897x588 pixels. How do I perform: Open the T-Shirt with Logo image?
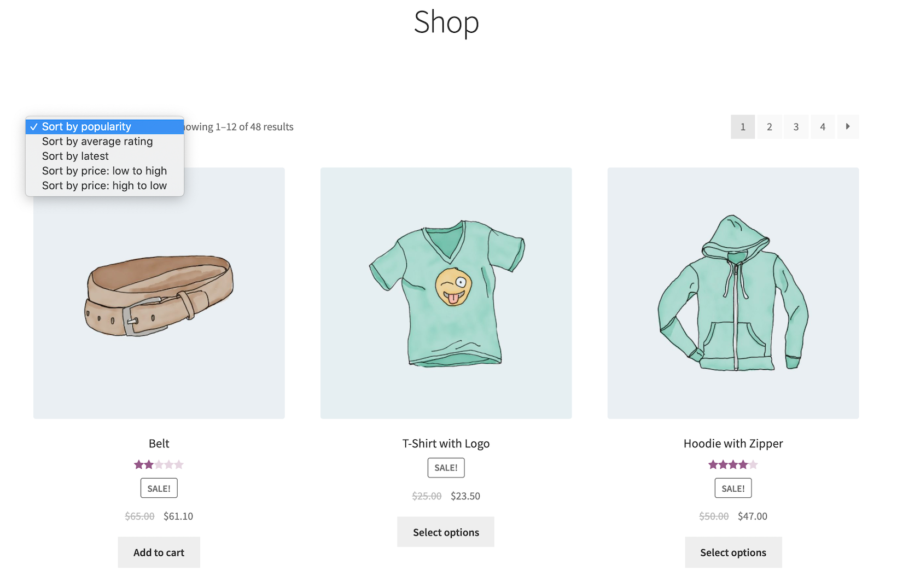[446, 293]
